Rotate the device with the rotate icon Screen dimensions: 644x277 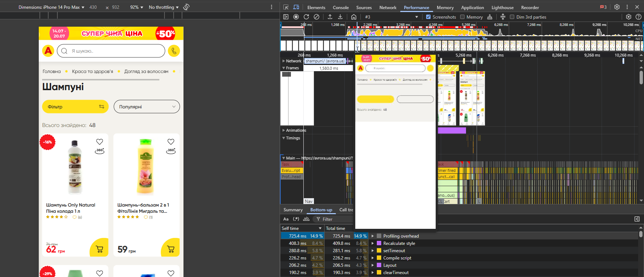pyautogui.click(x=186, y=7)
